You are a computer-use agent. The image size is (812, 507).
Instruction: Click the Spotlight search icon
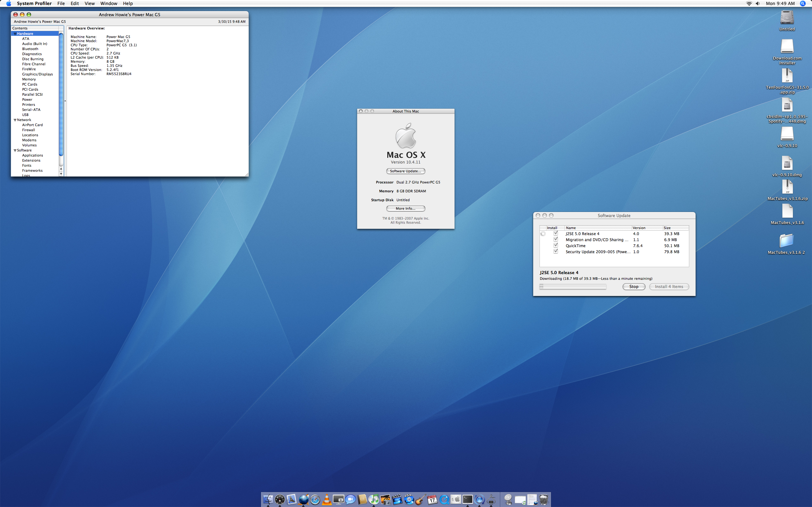[x=802, y=4]
